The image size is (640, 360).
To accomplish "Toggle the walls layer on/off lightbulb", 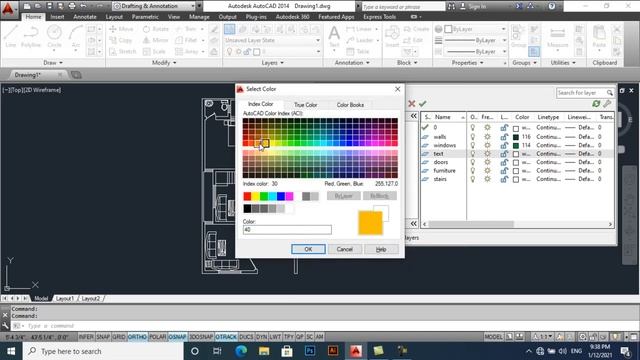I will click(x=473, y=137).
